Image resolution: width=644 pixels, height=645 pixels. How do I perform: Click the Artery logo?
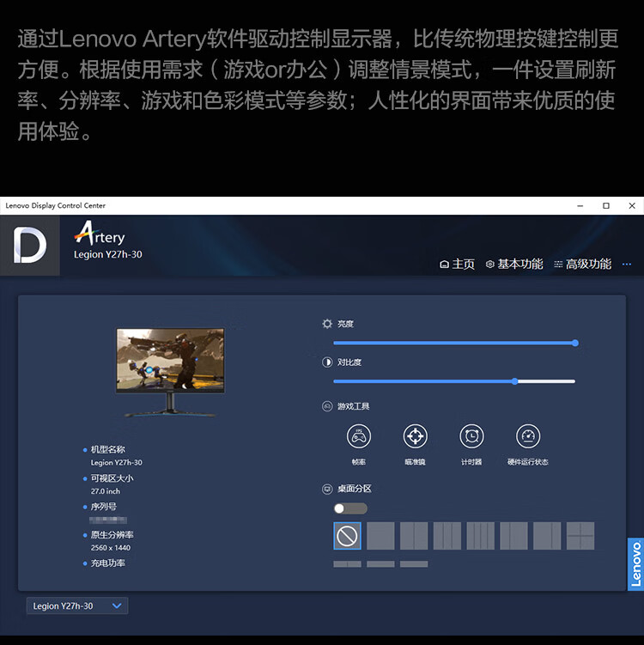[100, 234]
